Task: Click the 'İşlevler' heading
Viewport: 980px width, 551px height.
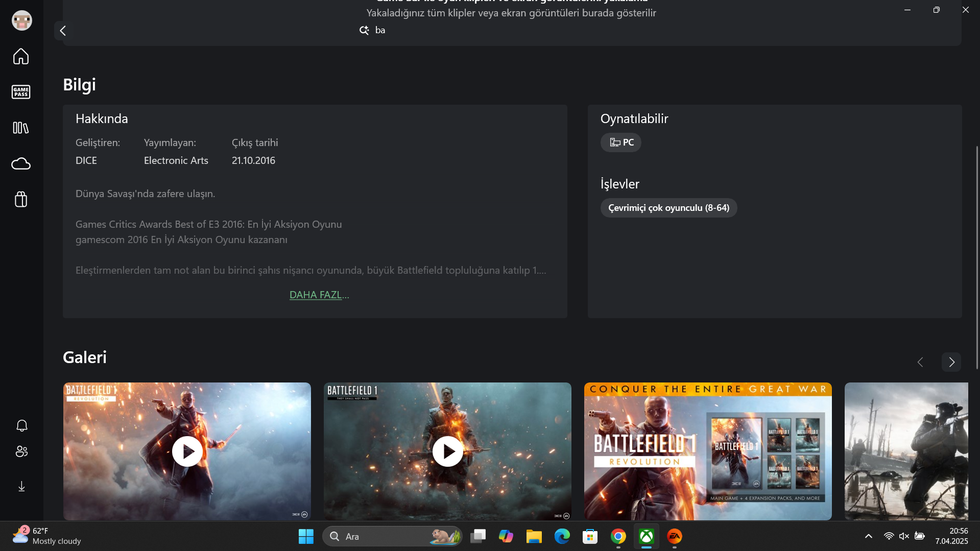Action: coord(620,184)
